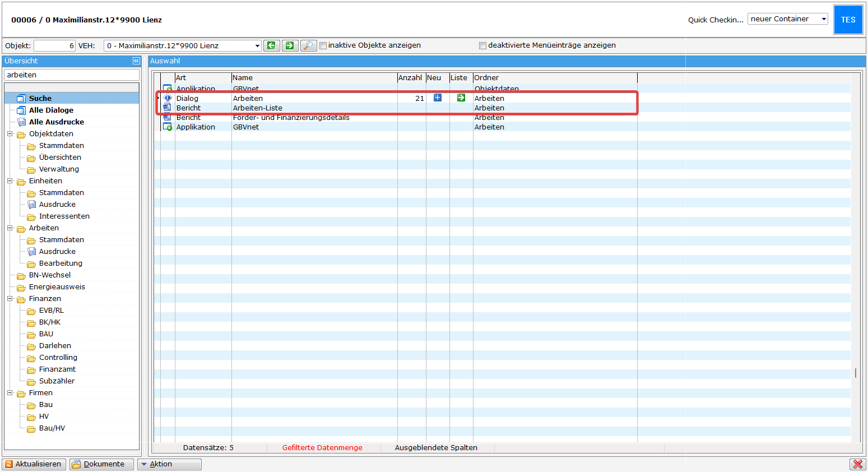Click blue plus icon to add new Arbeiten
Screen dimensions: 868x472
tap(438, 98)
